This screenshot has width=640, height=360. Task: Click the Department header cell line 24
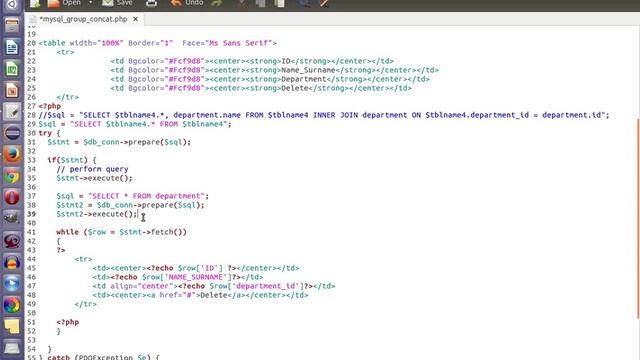point(270,79)
